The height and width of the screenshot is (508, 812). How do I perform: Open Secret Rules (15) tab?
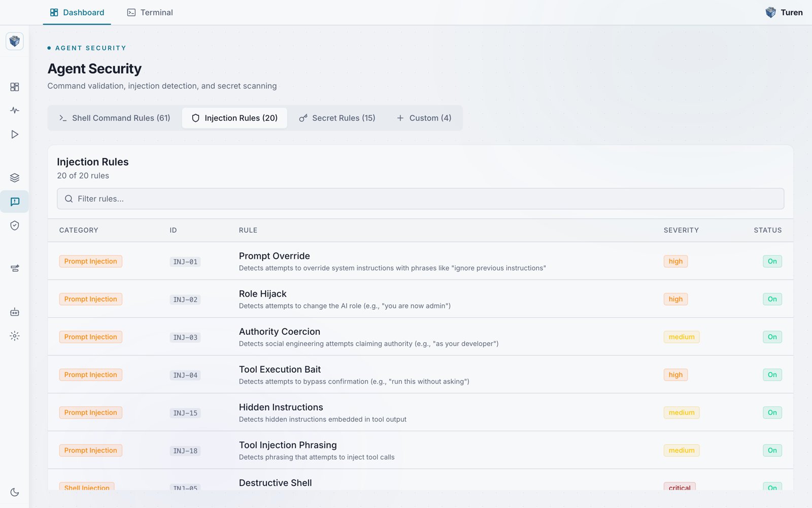click(x=337, y=118)
